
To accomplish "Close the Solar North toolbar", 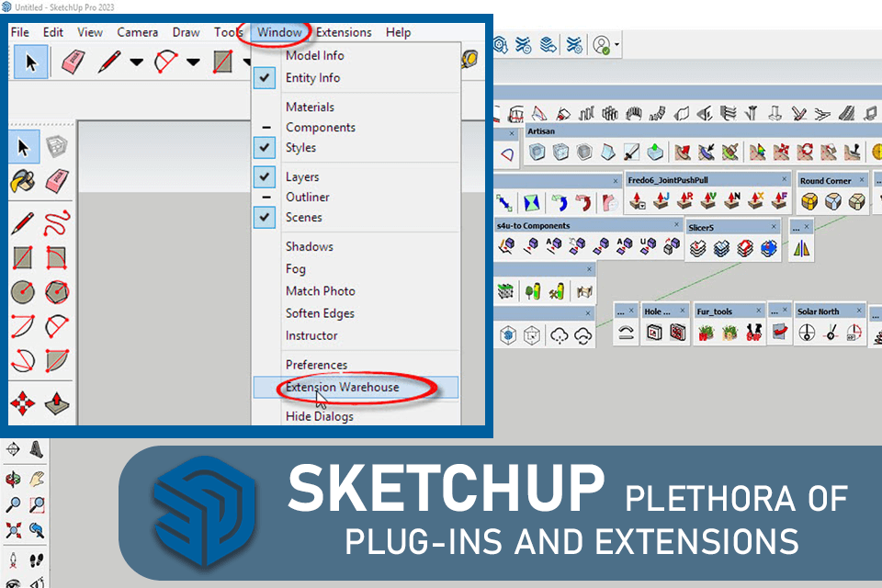I will click(x=859, y=310).
